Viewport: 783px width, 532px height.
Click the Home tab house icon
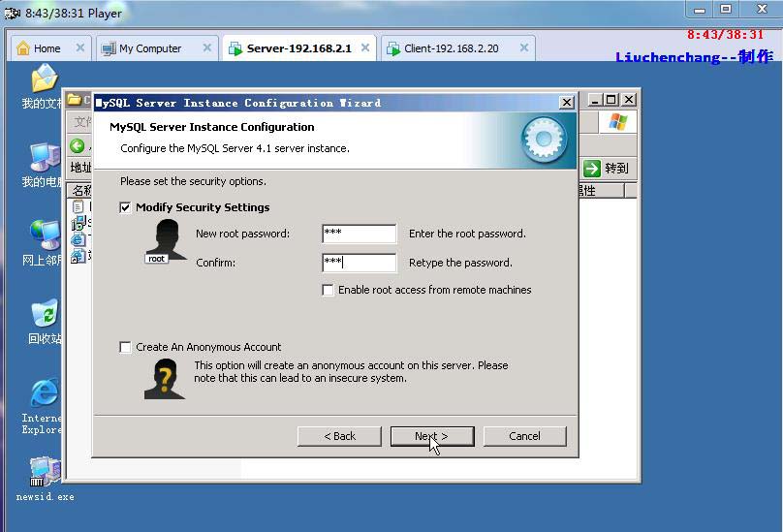(x=23, y=48)
